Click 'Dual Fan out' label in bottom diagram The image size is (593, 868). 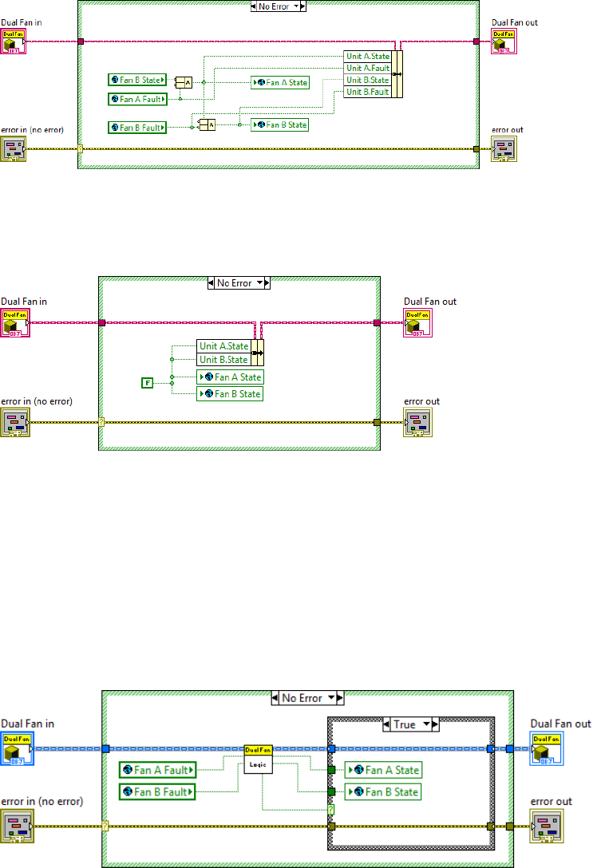560,724
